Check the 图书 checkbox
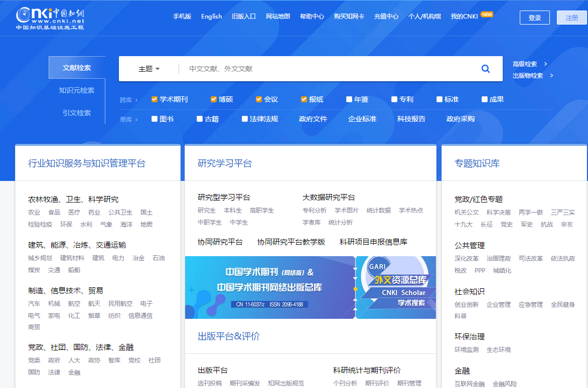Screen dimensions: 588x388 [x=154, y=119]
